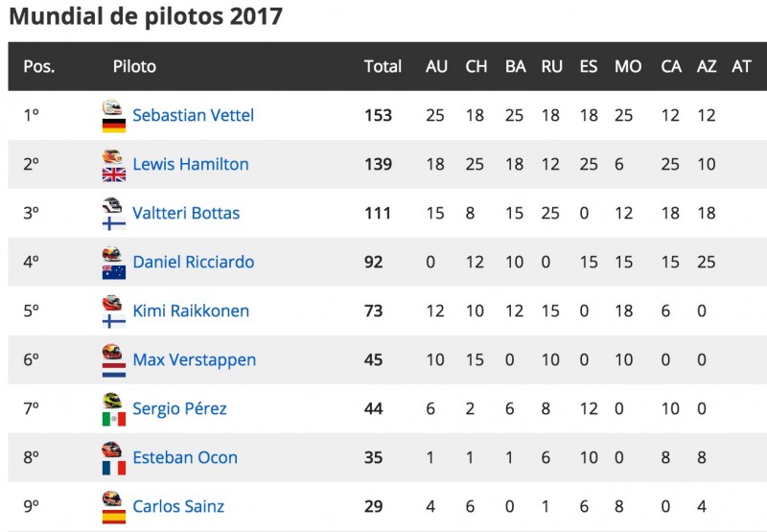Click Sebastian Vettel's helmet icon
This screenshot has height=532, width=767.
(112, 107)
